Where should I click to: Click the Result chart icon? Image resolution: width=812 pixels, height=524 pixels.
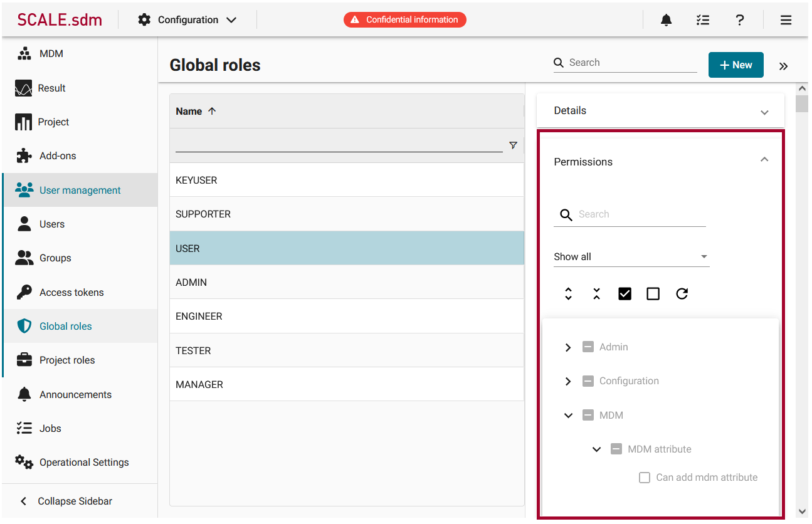(x=23, y=88)
